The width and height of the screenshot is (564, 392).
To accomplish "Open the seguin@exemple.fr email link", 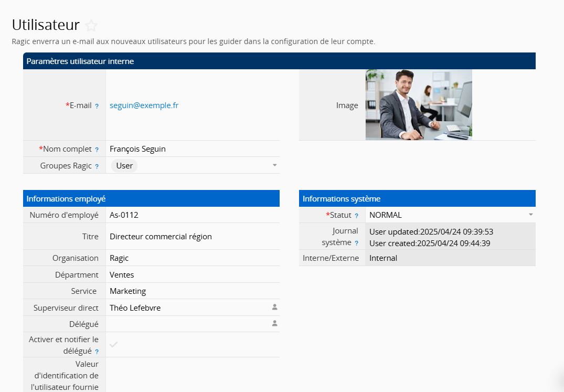I will point(144,105).
